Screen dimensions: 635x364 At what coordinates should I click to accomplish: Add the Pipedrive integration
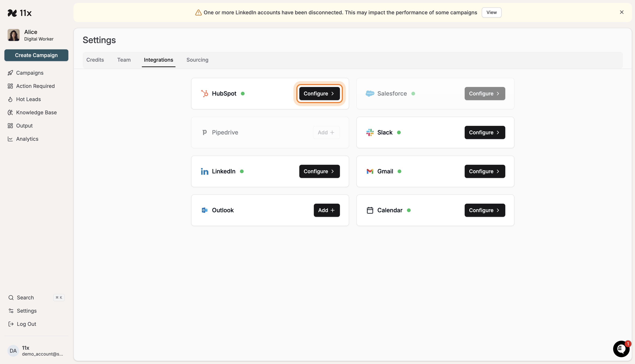tap(326, 132)
